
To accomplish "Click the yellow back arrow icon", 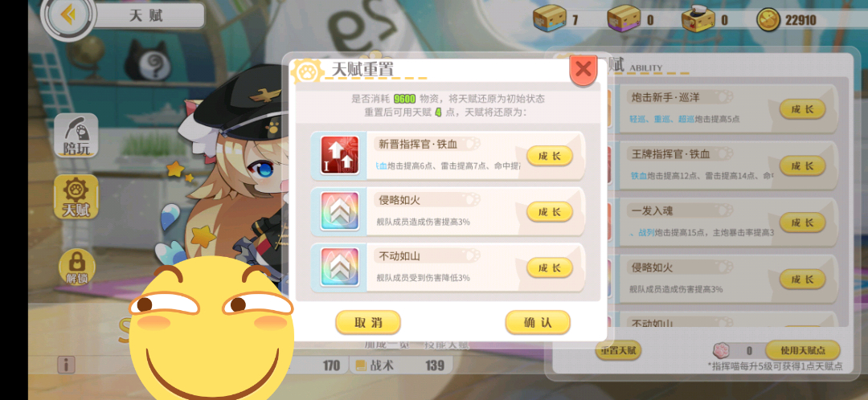I will coord(68,15).
